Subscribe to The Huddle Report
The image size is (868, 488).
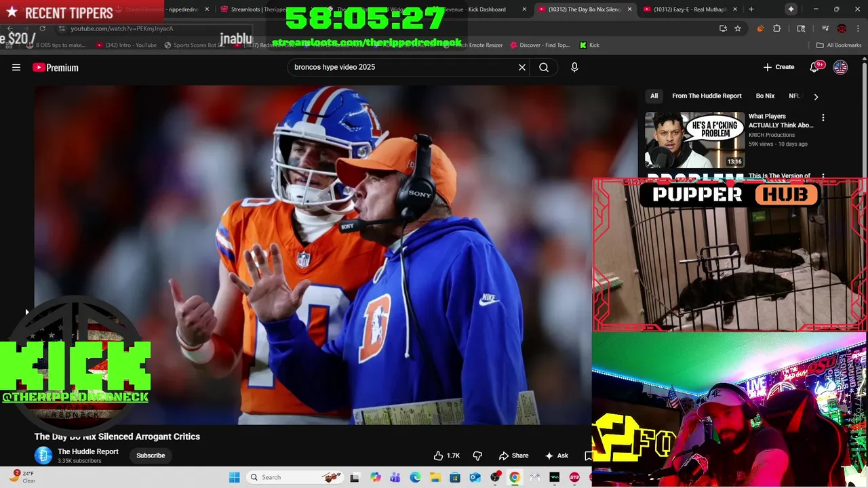[151, 455]
